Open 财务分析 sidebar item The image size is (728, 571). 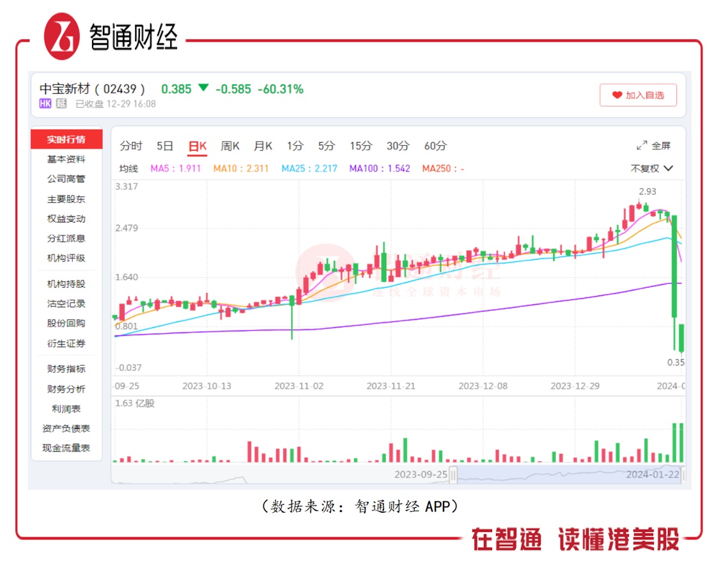coord(66,389)
